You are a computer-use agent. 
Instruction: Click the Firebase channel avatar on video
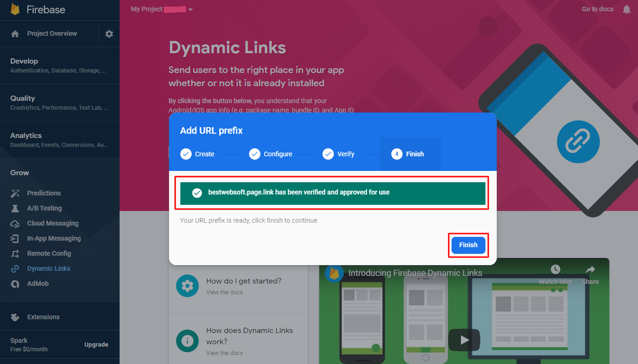334,273
